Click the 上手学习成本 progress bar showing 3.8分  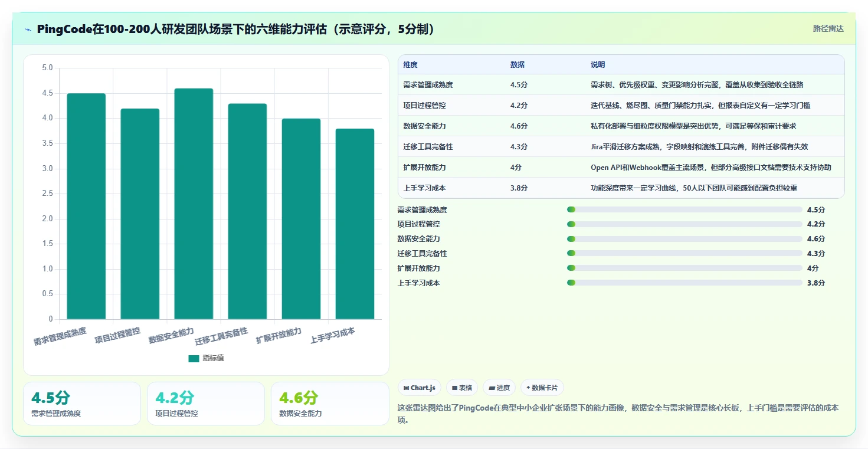click(684, 283)
